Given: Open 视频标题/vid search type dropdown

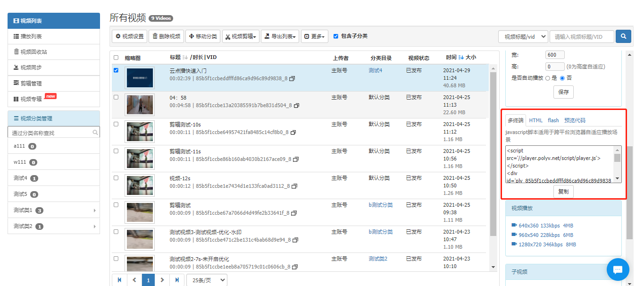Looking at the screenshot, I should click(523, 36).
